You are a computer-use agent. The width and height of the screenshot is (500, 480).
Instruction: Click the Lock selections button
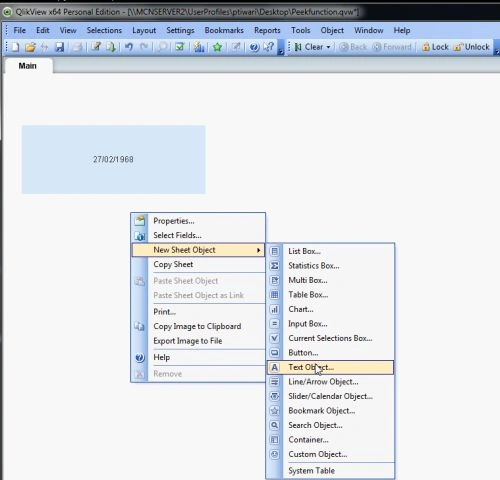(x=435, y=47)
